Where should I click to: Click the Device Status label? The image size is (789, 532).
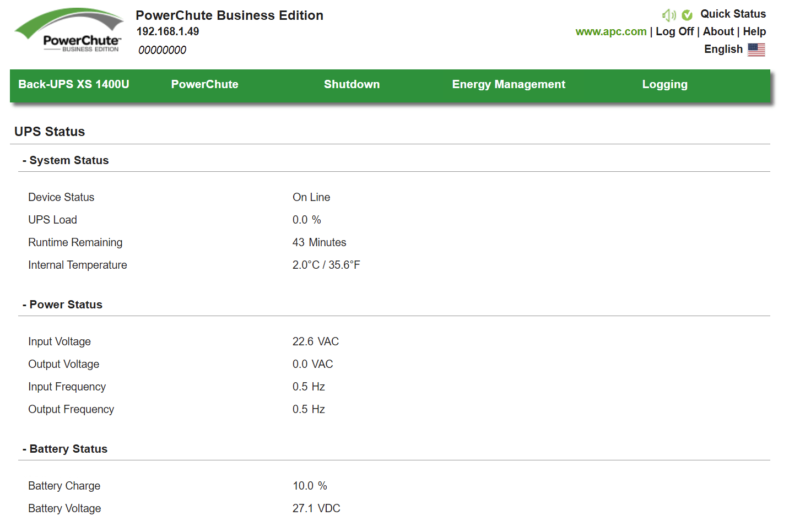click(61, 197)
